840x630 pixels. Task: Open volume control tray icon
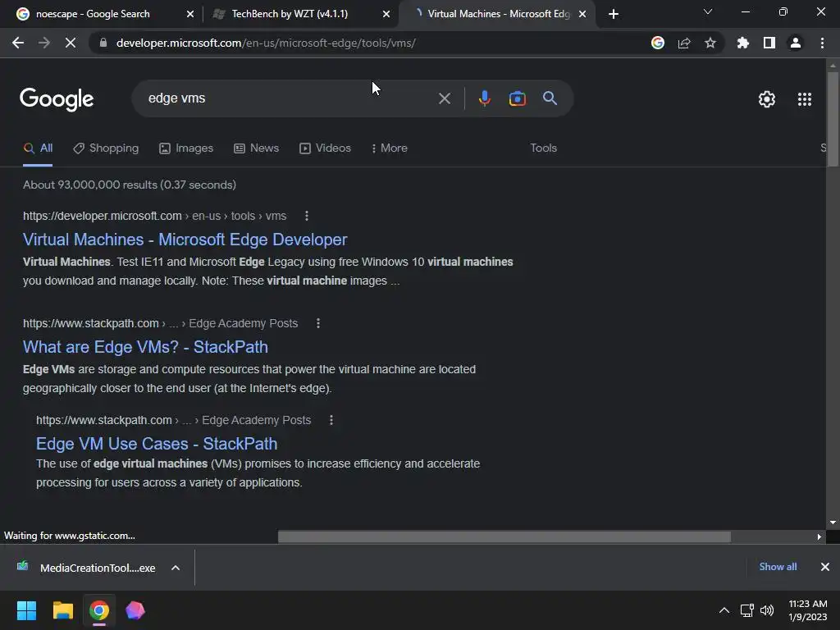tap(767, 610)
